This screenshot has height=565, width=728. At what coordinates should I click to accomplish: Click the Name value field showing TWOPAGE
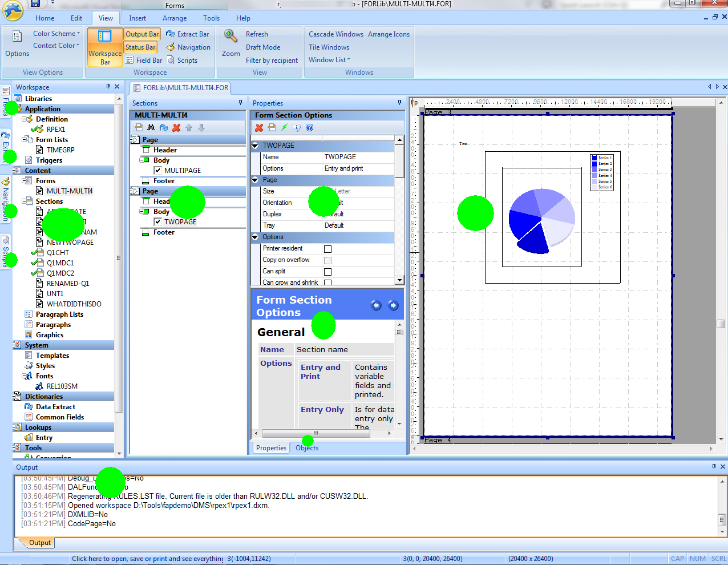358,157
